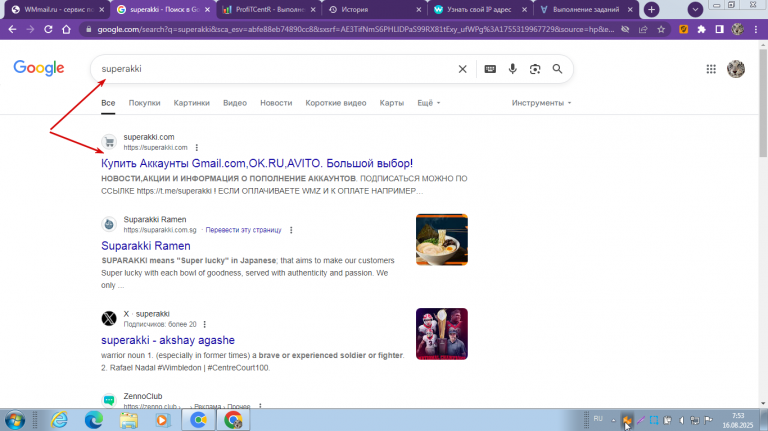This screenshot has height=431, width=768.
Task: Switch to the Узнать свой IP адрес tab
Action: pos(480,10)
